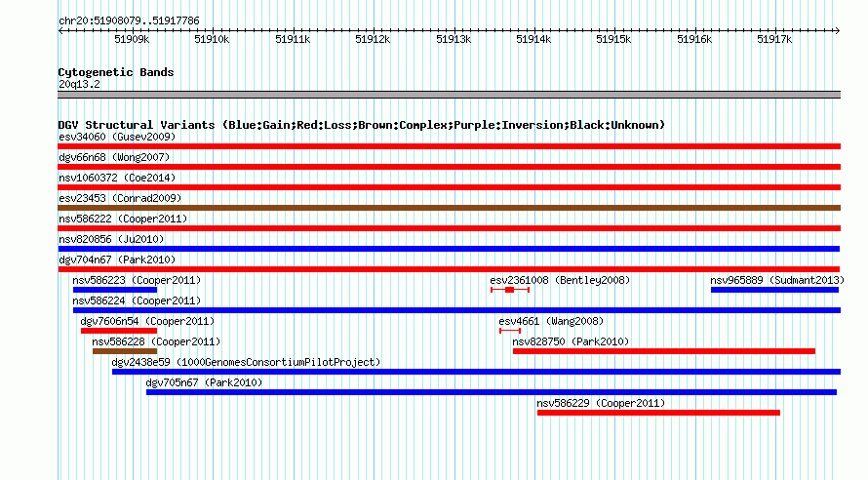
Task: Click the 51917k ruler tick label
Action: [774, 39]
